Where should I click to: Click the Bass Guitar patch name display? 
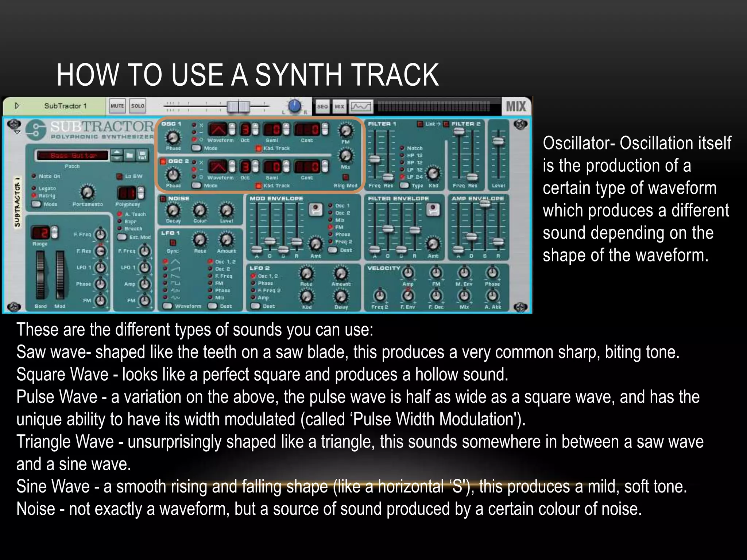click(x=73, y=155)
